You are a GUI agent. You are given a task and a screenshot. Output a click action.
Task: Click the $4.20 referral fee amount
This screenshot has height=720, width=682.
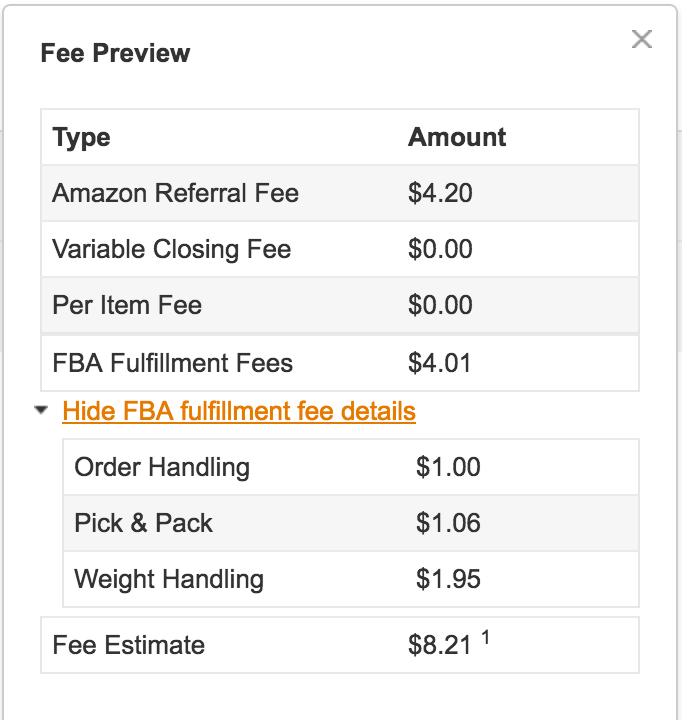click(x=440, y=193)
